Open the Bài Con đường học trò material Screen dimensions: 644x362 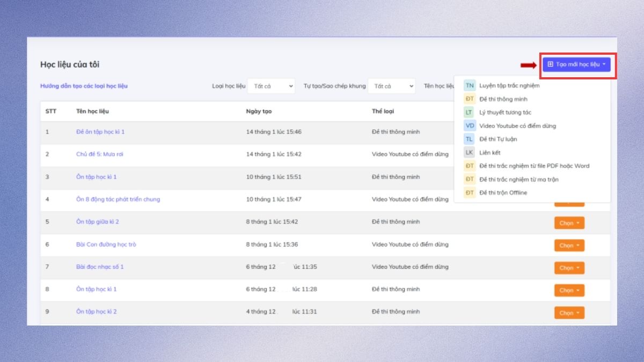(106, 245)
